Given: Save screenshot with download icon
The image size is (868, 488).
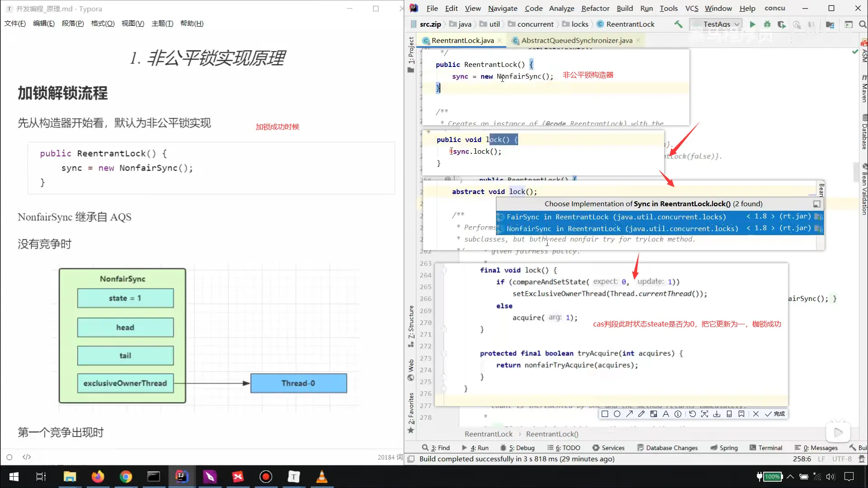Looking at the screenshot, I should 717,414.
